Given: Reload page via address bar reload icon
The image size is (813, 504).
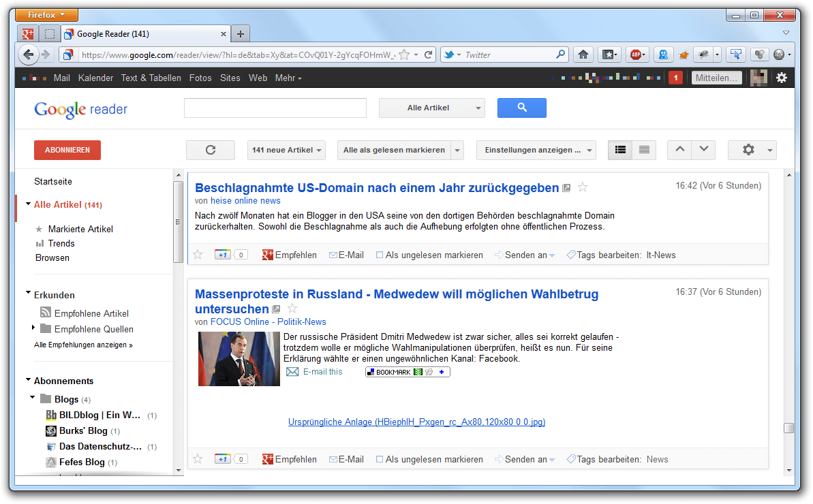Looking at the screenshot, I should (x=428, y=54).
